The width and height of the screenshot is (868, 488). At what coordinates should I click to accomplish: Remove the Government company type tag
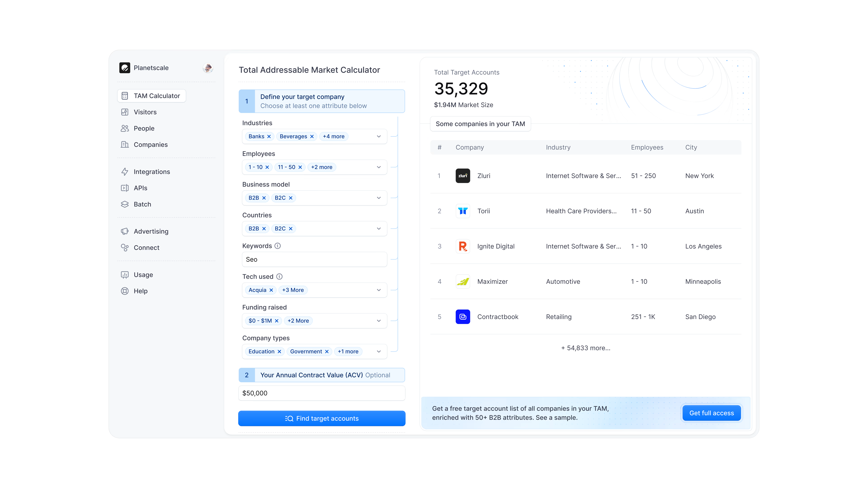coord(327,352)
